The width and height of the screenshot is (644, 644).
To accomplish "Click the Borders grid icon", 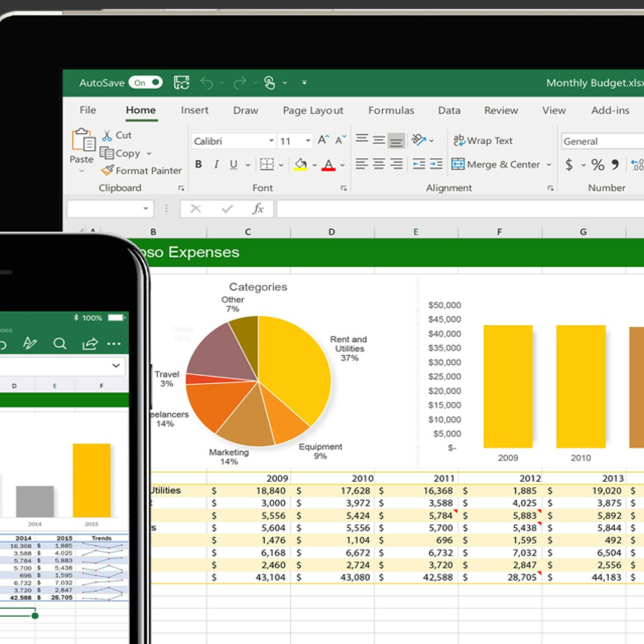I will 267,164.
